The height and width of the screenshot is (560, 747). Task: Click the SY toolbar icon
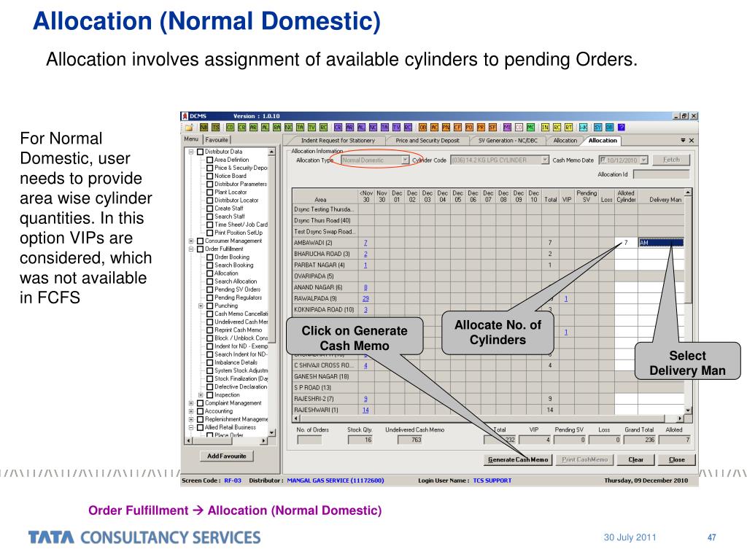click(597, 127)
